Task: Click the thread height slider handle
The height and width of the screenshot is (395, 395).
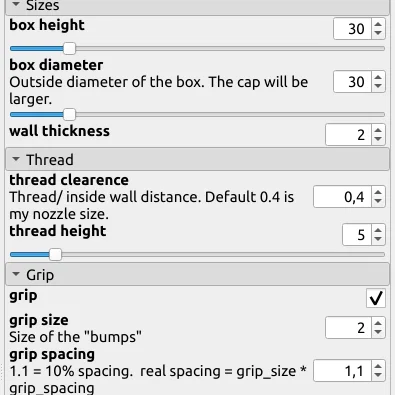Action: [55, 255]
